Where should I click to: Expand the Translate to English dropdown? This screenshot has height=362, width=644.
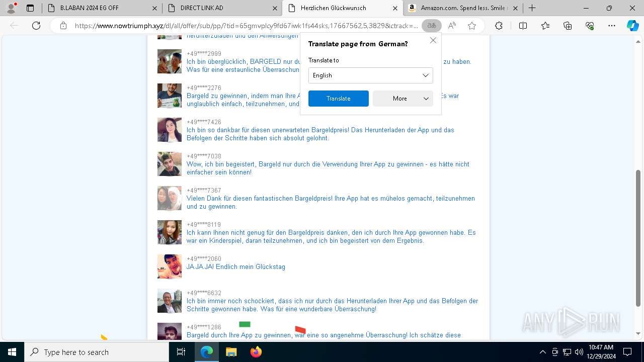click(x=371, y=75)
